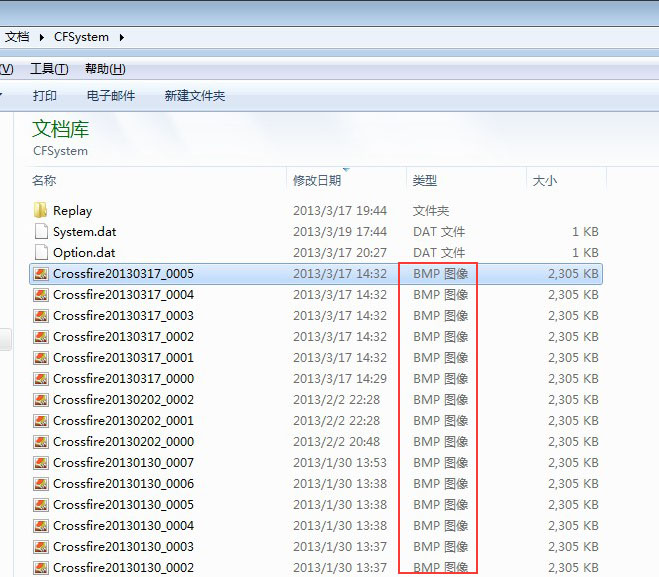This screenshot has height=577, width=659.
Task: Sort by the 类型 column header
Action: [x=424, y=180]
